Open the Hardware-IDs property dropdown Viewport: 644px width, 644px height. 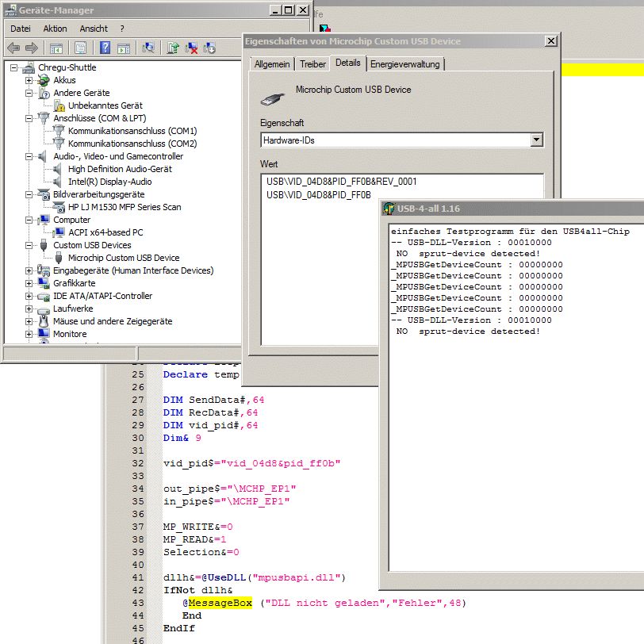pyautogui.click(x=537, y=140)
